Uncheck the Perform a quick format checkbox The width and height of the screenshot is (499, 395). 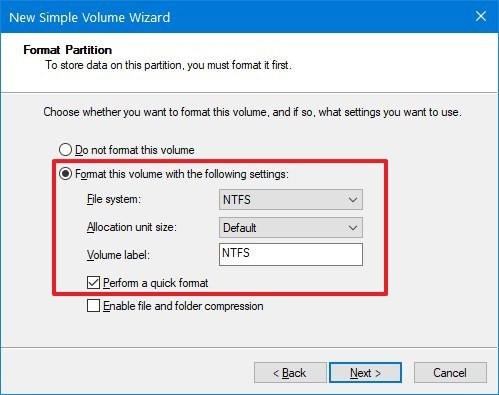[93, 283]
